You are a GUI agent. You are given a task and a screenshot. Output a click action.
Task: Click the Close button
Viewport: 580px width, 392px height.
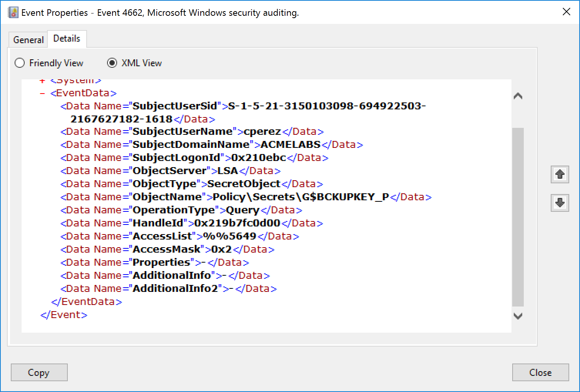(540, 372)
